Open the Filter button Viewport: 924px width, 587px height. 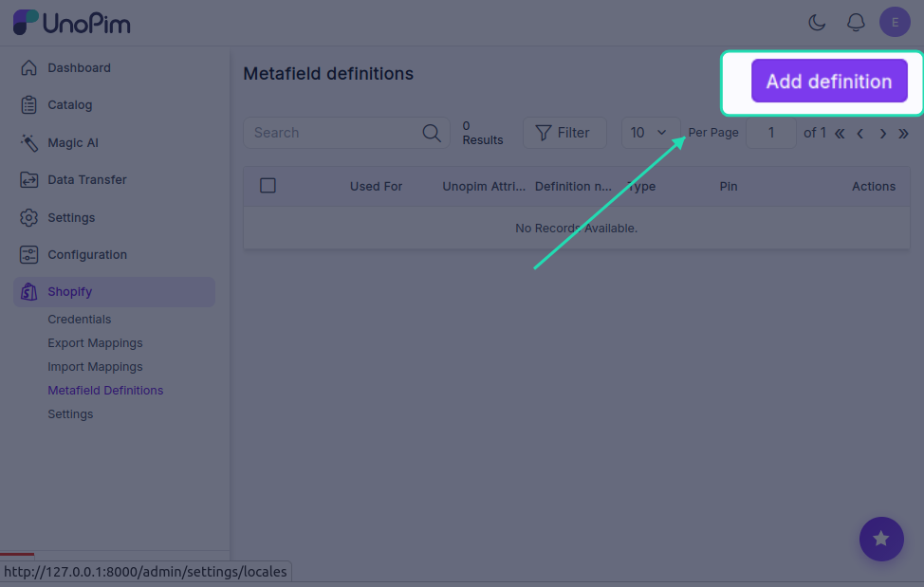click(564, 133)
